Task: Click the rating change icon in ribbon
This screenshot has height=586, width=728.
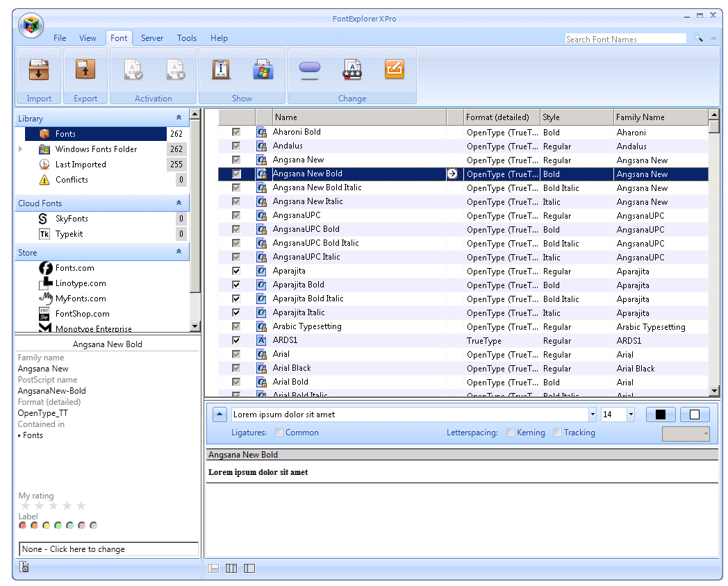Action: click(x=352, y=69)
